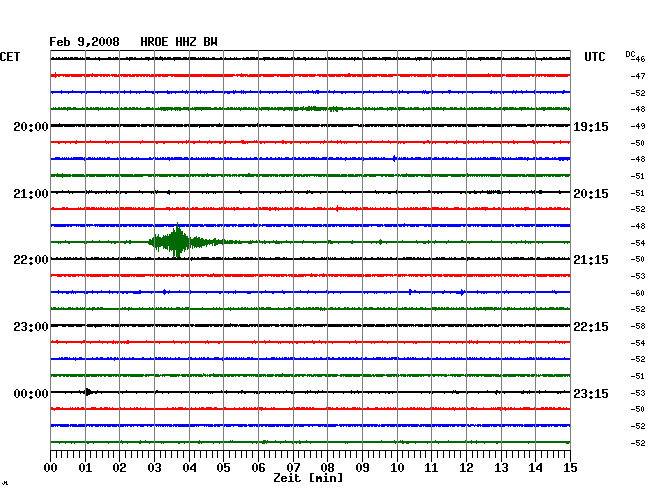Click the CET time zone label
650x494 pixels.
10,57
